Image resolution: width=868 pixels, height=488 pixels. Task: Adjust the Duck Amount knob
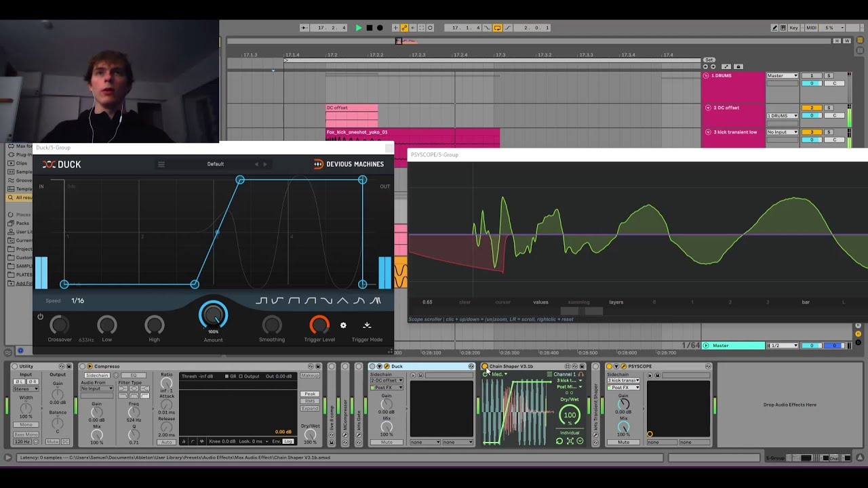tap(213, 316)
